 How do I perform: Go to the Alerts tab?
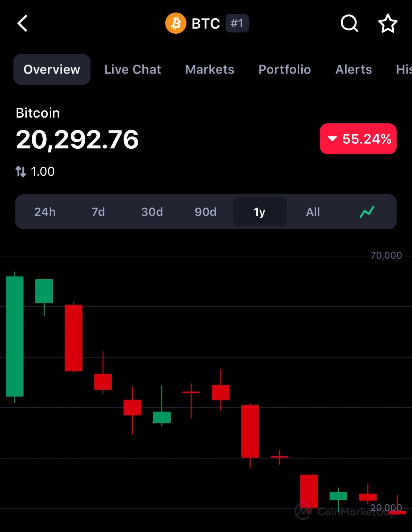pyautogui.click(x=354, y=69)
